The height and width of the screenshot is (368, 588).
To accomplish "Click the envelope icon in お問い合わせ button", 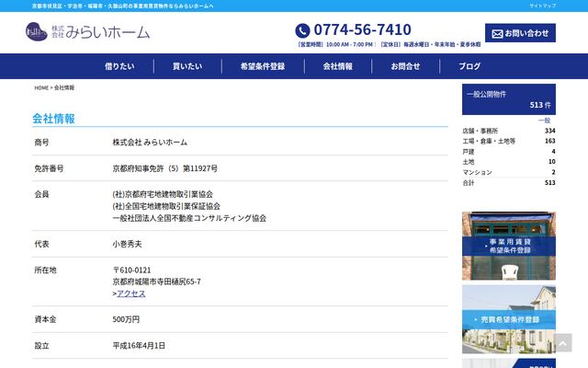I will tap(497, 34).
